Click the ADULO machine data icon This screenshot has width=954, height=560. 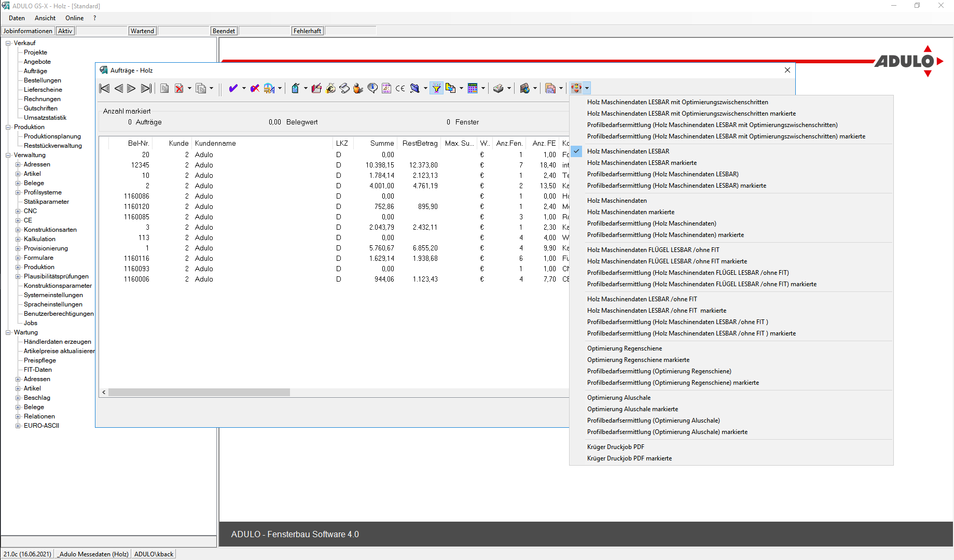[x=576, y=89]
